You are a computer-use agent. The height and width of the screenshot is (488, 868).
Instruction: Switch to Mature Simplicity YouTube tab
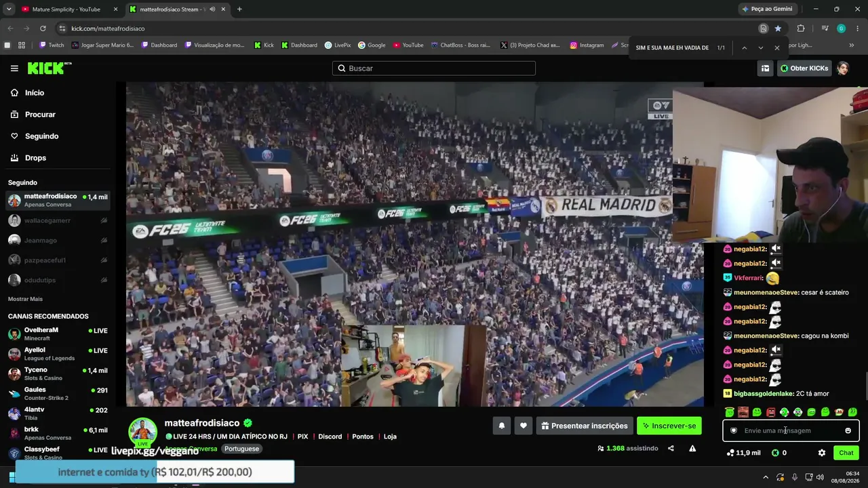[x=68, y=9]
